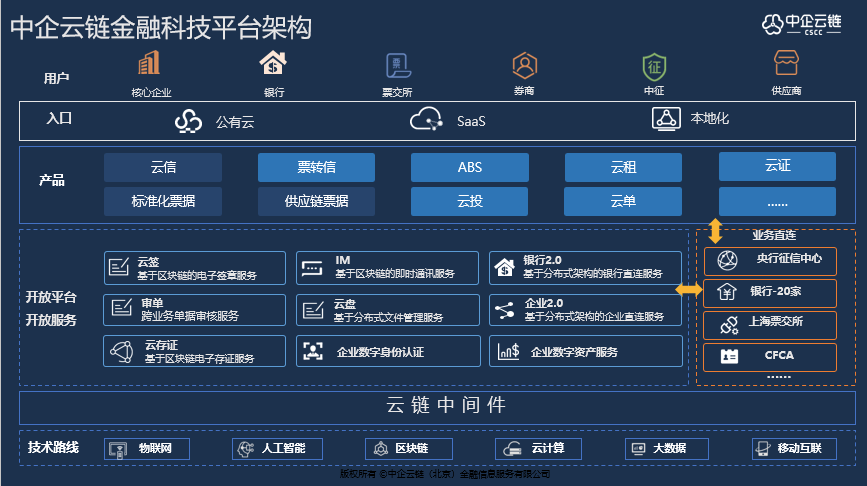Click the 入口 label
Image resolution: width=867 pixels, height=486 pixels.
click(x=59, y=118)
